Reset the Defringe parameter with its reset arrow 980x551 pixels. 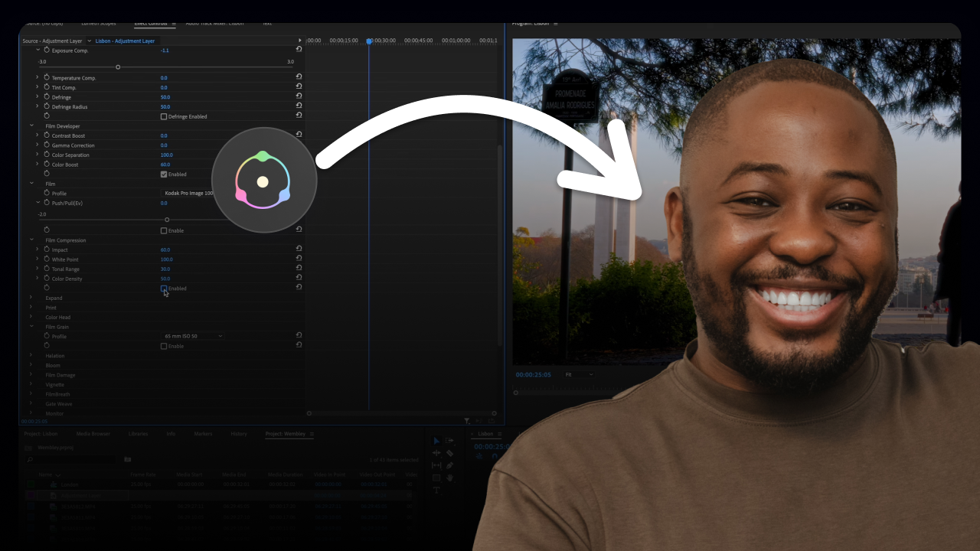click(x=299, y=96)
